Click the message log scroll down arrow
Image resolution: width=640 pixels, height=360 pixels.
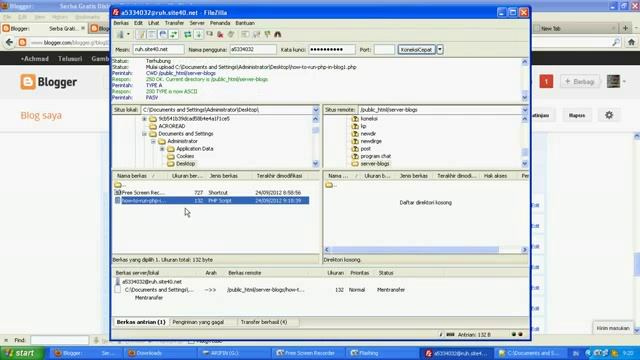click(x=524, y=98)
